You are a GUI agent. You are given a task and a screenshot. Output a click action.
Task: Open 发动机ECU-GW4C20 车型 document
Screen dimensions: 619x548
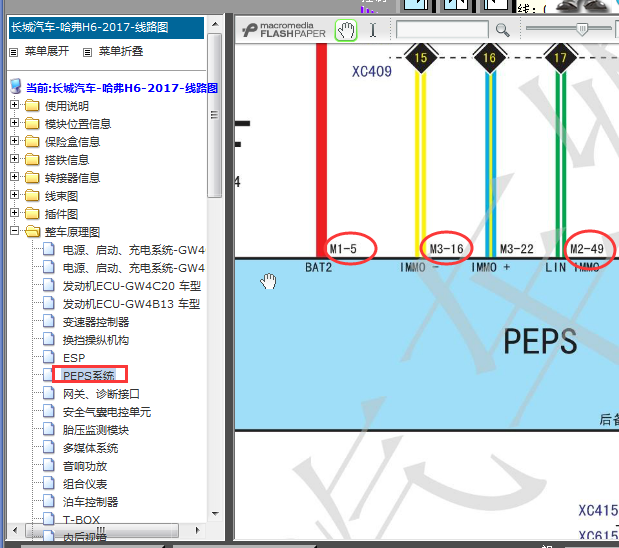132,286
